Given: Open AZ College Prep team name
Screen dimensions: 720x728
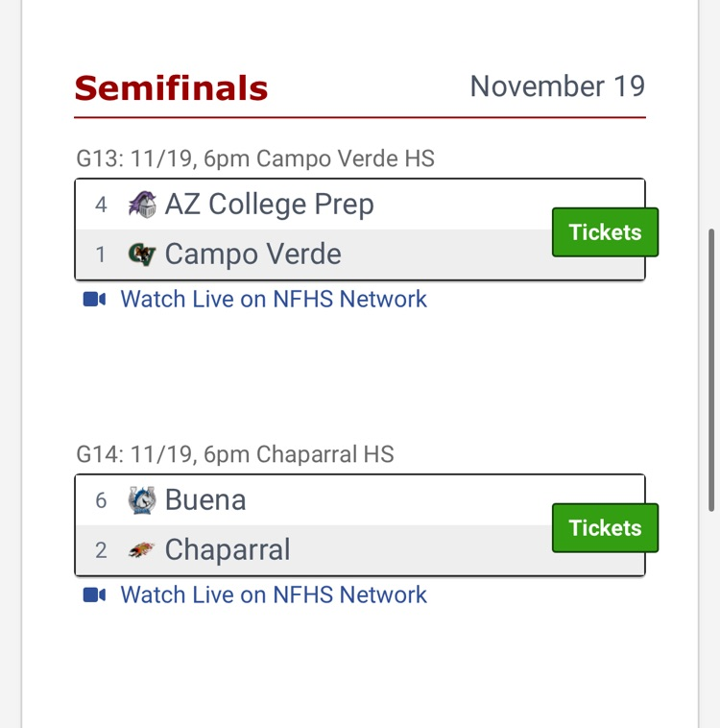Looking at the screenshot, I should (x=269, y=205).
